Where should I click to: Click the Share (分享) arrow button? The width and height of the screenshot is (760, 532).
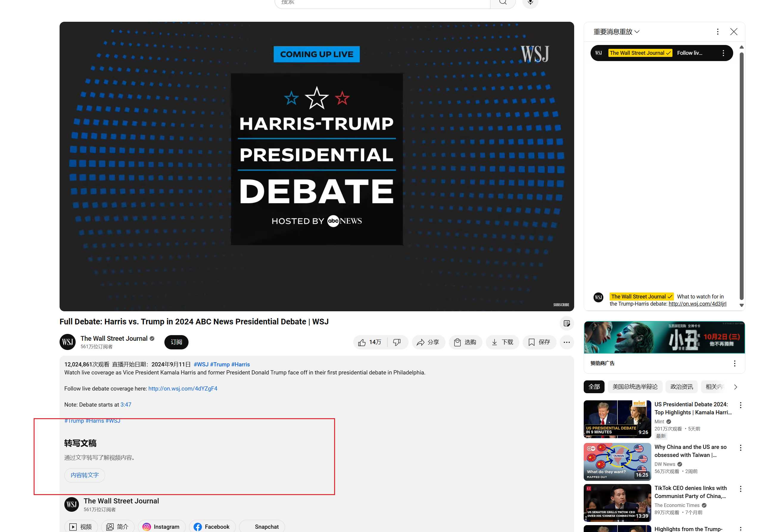(x=428, y=342)
